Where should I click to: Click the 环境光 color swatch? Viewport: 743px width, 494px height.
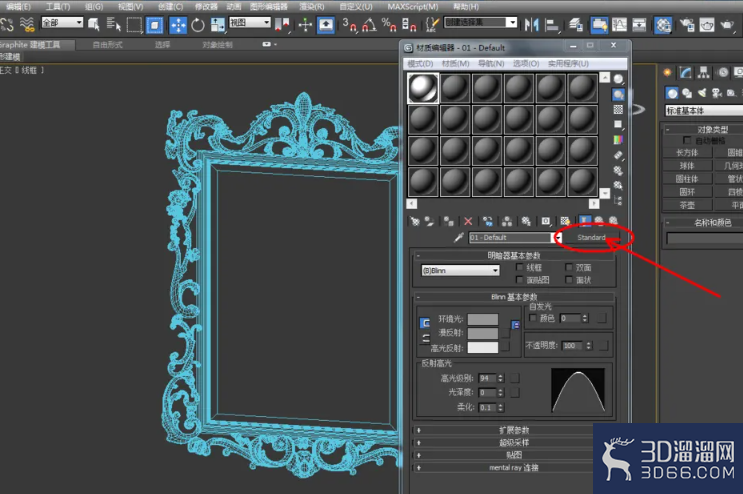point(483,319)
